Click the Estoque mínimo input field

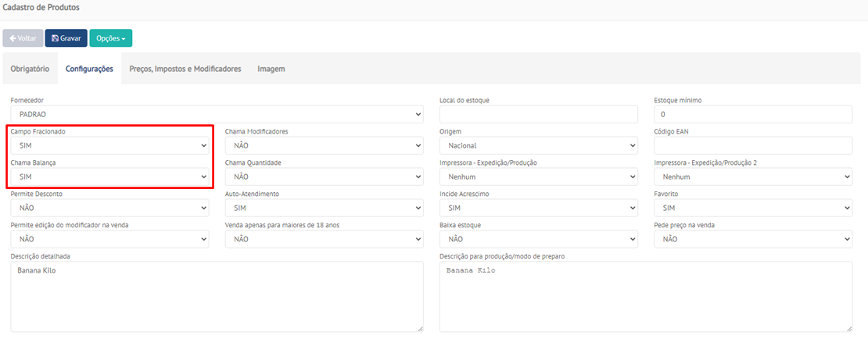[752, 115]
